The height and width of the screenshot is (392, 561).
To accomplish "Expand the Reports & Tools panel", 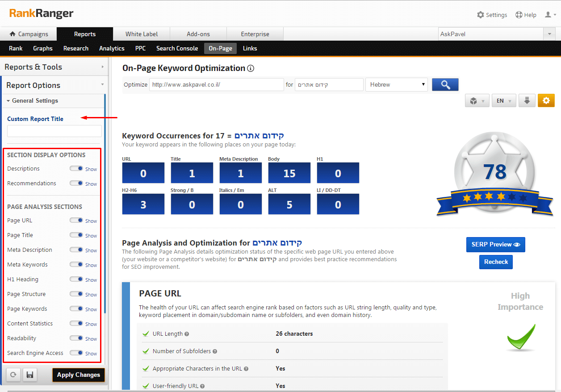I will pos(54,67).
